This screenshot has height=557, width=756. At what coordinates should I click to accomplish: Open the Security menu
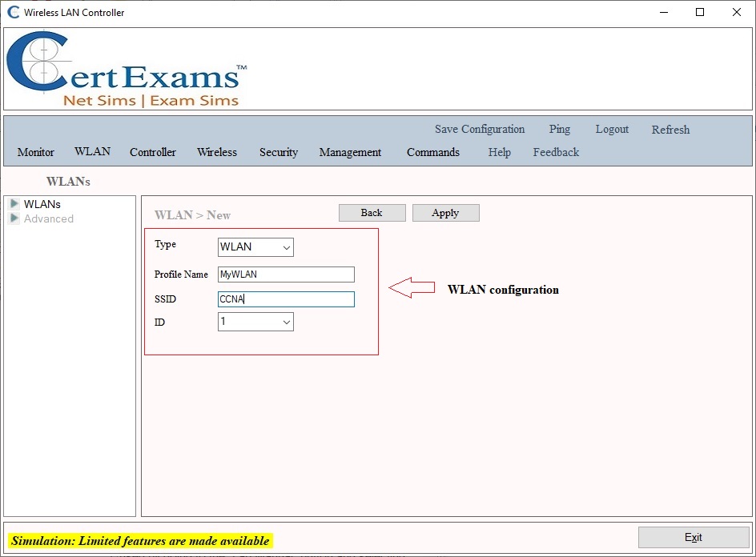coord(278,151)
